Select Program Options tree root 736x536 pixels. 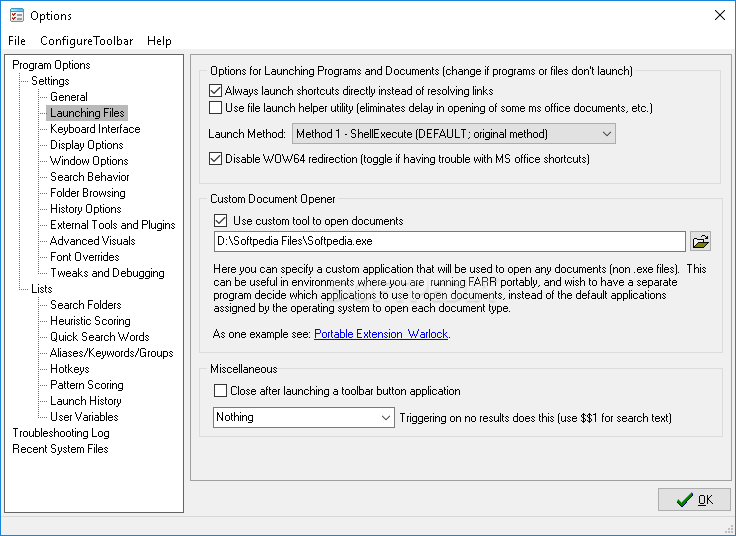51,65
